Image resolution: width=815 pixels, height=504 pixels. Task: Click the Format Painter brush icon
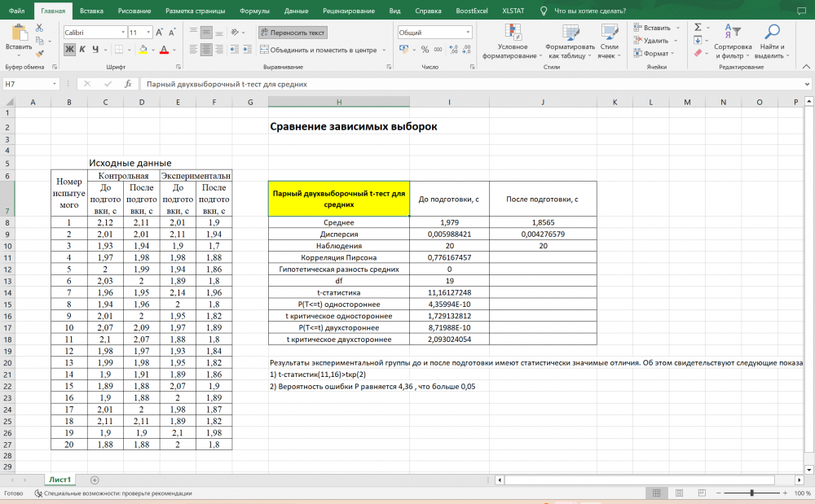[39, 52]
